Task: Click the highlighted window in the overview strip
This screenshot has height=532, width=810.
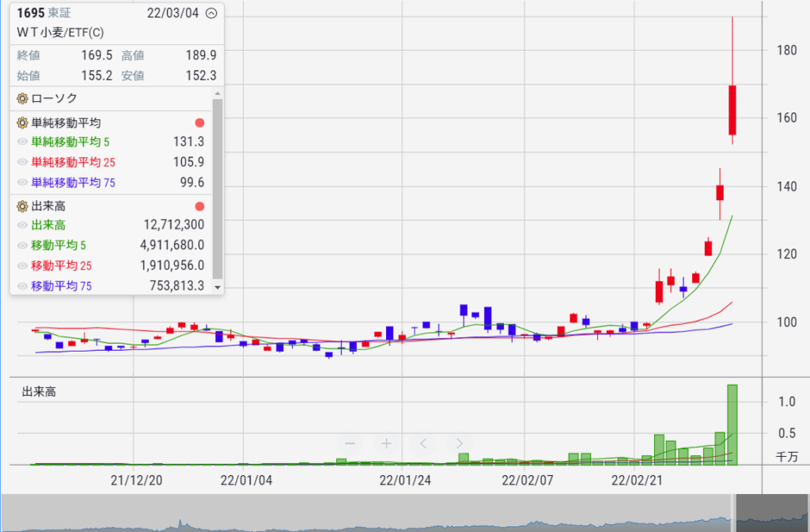Action: pos(772,513)
